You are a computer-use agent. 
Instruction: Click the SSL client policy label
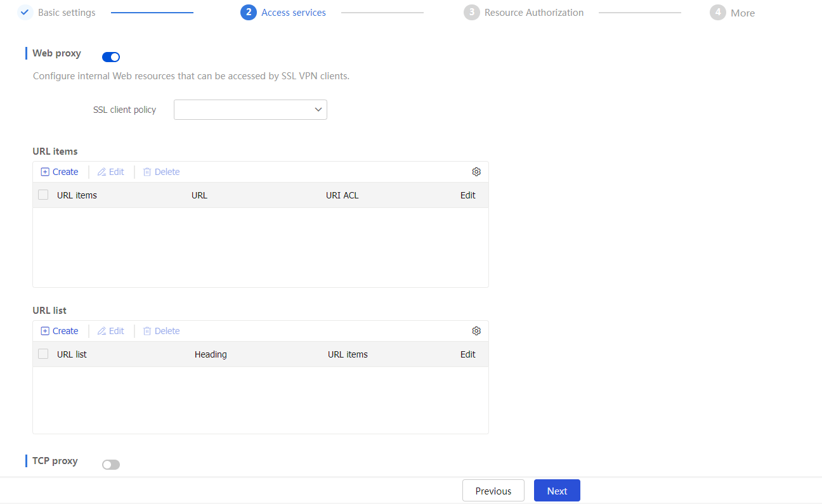coord(124,110)
